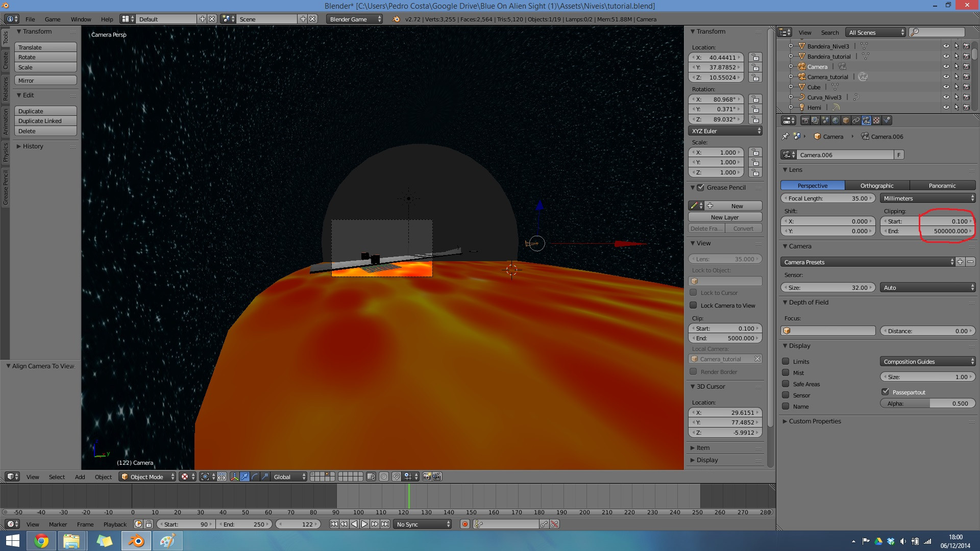The width and height of the screenshot is (980, 551).
Task: Click the red record keyframe button
Action: pos(464,524)
